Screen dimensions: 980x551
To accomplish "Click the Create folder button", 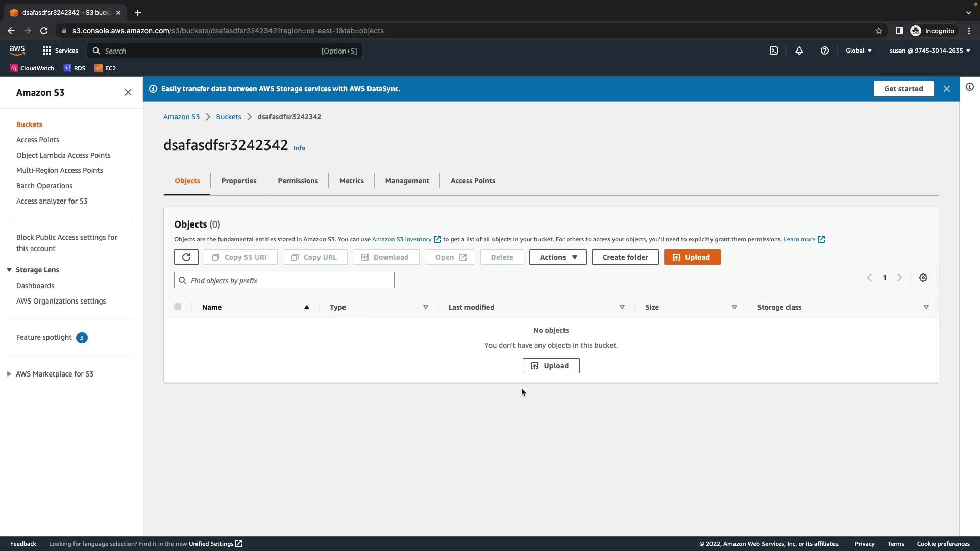I will click(625, 257).
